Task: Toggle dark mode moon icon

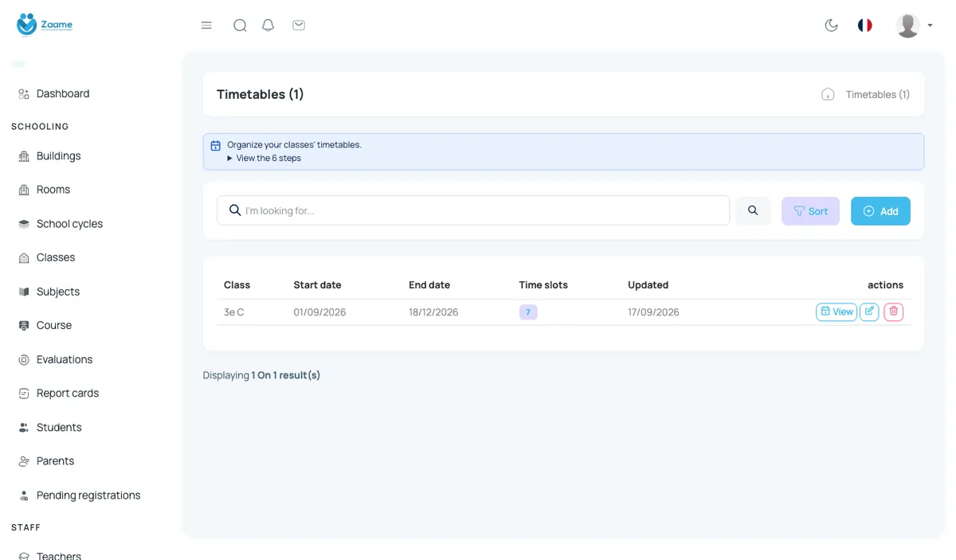Action: (x=832, y=25)
